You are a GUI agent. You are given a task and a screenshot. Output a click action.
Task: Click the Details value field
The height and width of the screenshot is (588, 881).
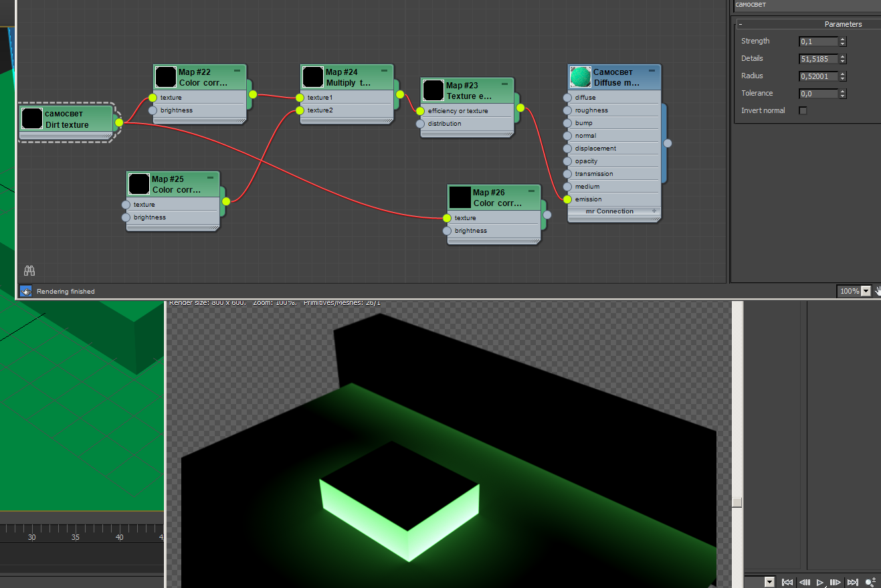[x=819, y=59]
